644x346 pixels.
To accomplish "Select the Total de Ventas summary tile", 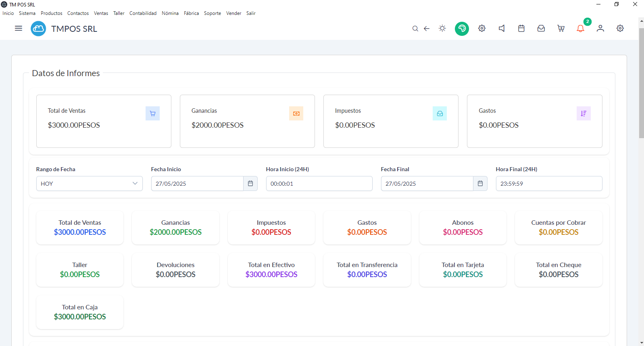I will point(80,228).
